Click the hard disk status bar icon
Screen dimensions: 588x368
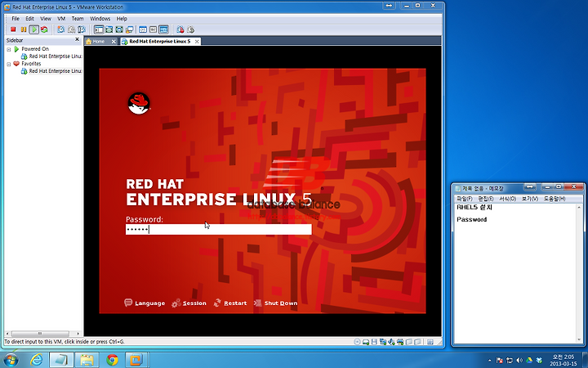pos(366,342)
